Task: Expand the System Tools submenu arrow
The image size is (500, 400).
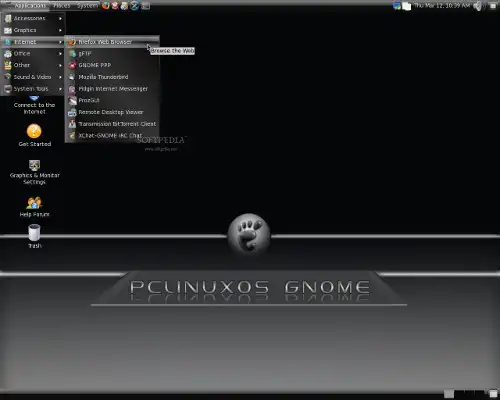Action: point(60,89)
